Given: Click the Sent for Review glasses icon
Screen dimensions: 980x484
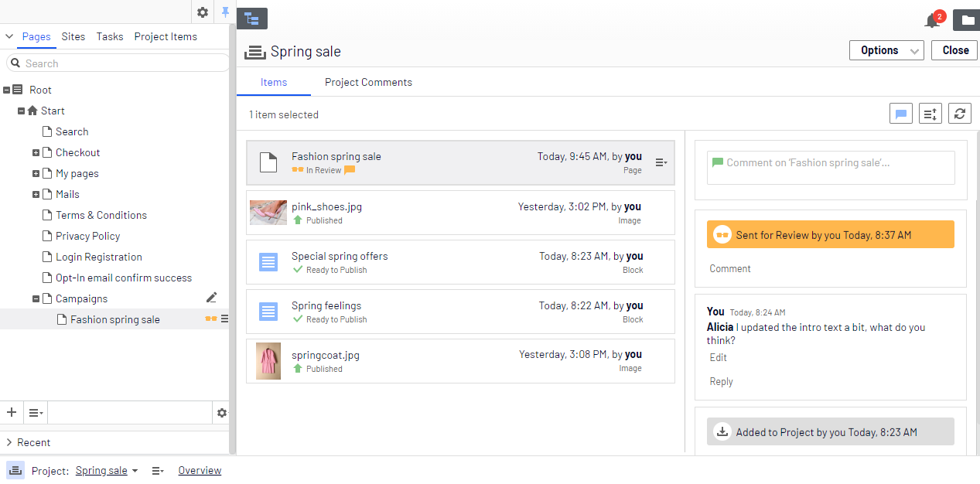Looking at the screenshot, I should click(722, 234).
